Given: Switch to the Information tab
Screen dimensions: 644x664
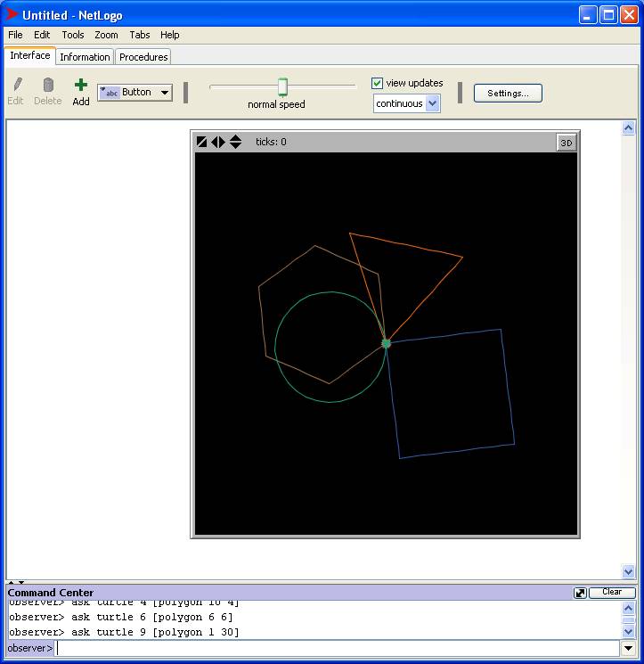Looking at the screenshot, I should tap(85, 57).
